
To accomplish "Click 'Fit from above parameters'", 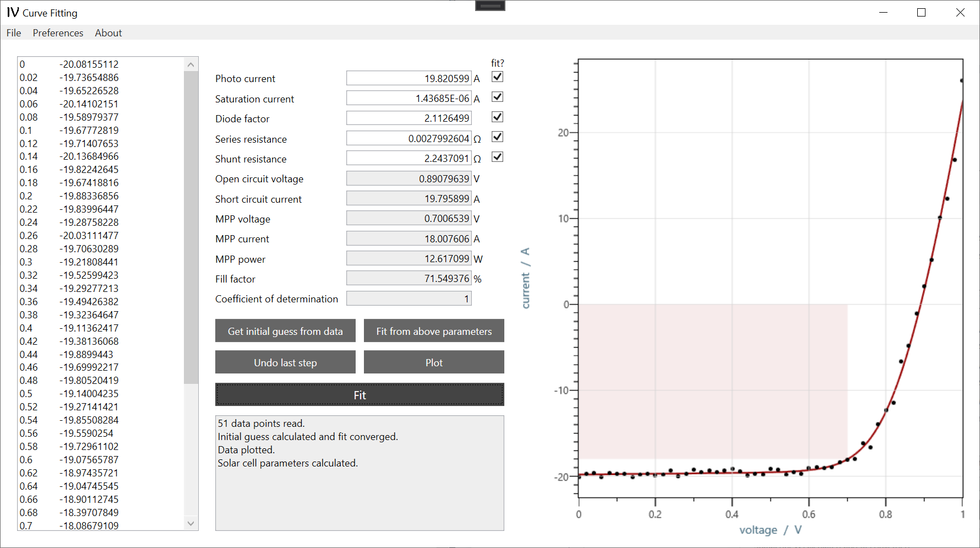I will [433, 330].
